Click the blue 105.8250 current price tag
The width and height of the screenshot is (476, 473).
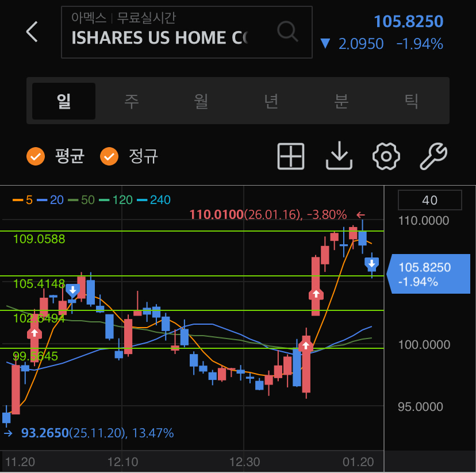point(428,274)
